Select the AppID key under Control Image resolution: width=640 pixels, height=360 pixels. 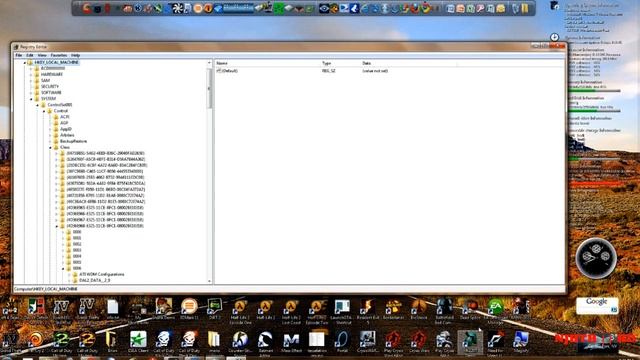pos(66,129)
